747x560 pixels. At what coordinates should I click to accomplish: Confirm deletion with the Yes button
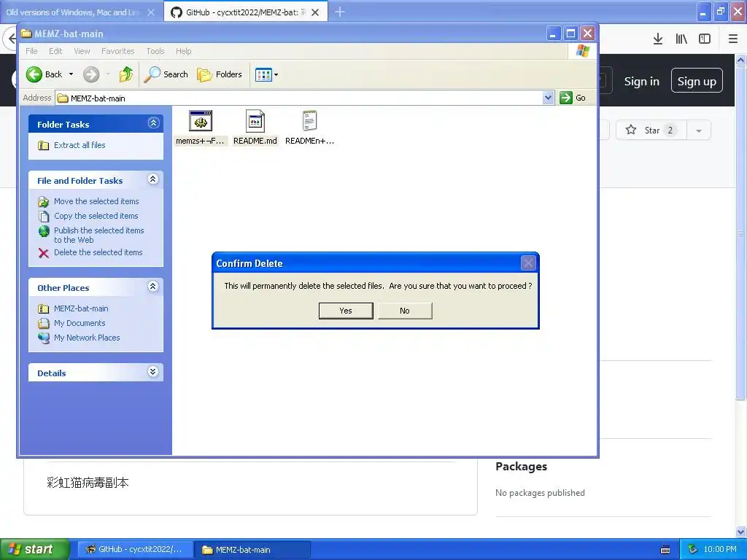point(345,311)
